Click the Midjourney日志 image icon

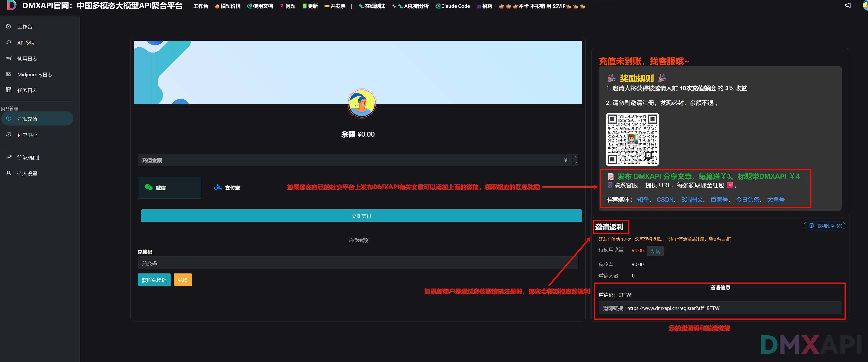(9, 74)
